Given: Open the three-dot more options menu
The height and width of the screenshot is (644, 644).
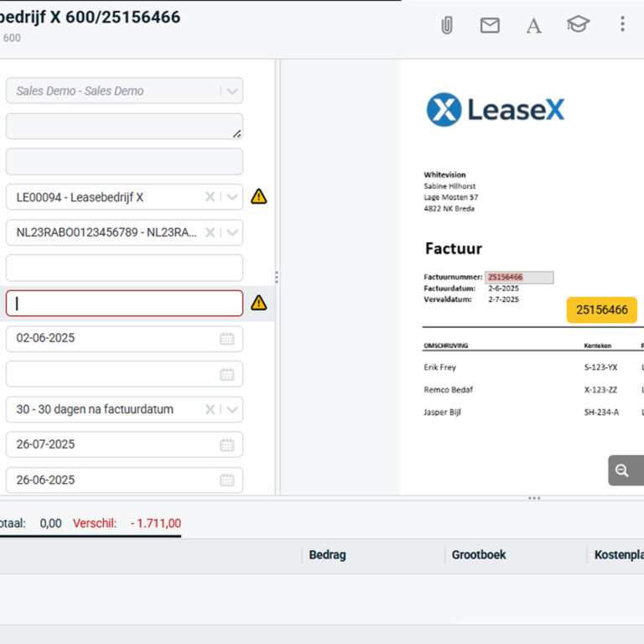Looking at the screenshot, I should click(x=622, y=24).
